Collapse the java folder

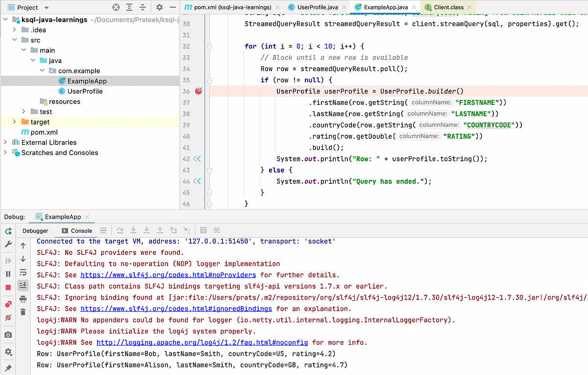point(33,61)
